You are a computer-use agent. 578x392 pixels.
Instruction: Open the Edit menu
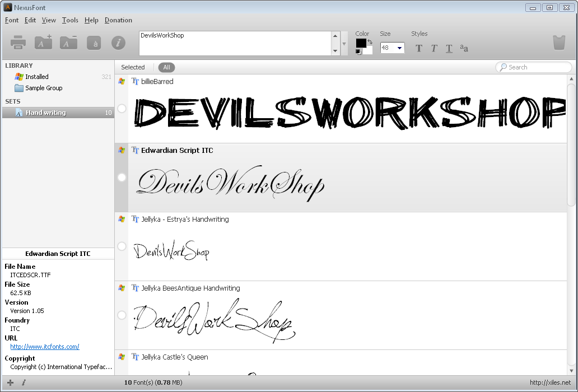click(30, 20)
